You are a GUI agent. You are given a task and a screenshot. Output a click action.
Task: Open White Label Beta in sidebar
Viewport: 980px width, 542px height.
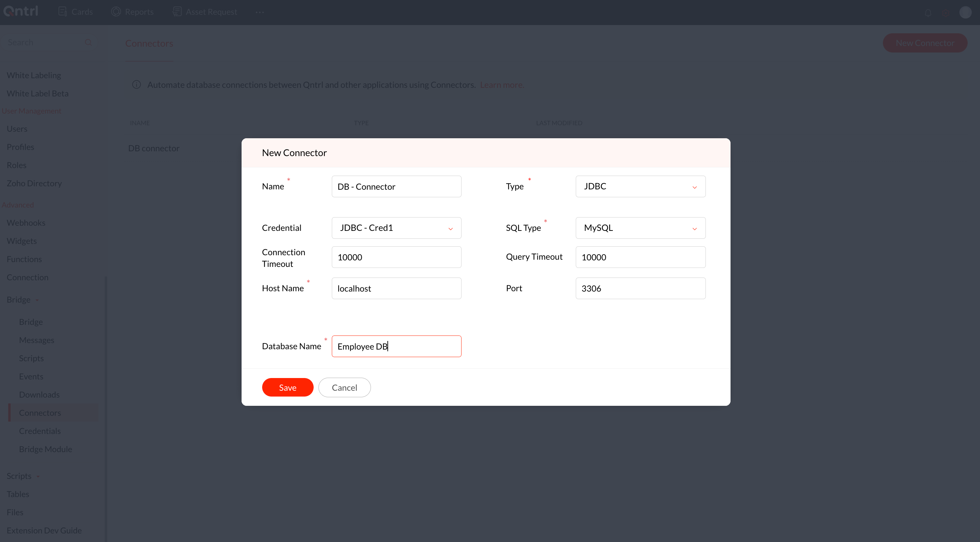point(38,93)
